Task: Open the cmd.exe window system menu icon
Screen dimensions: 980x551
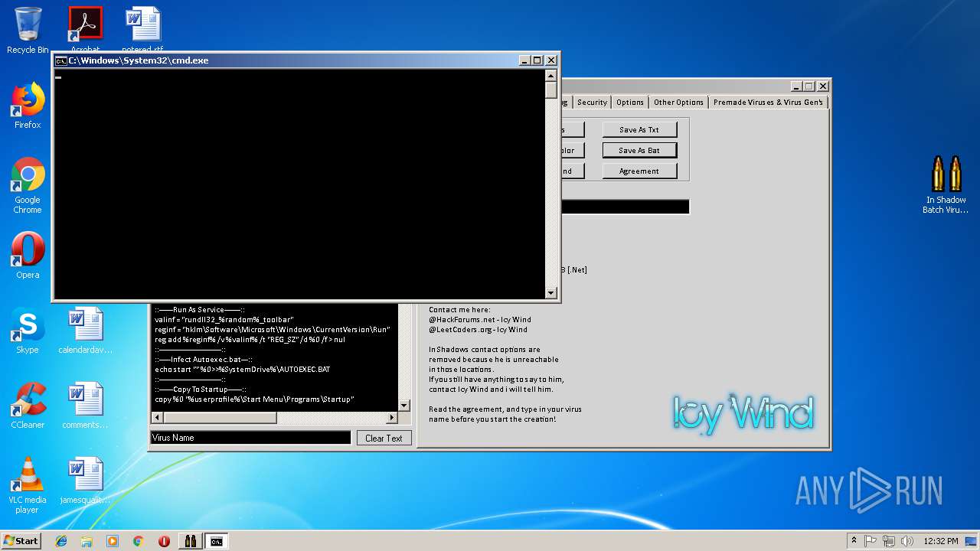Action: pyautogui.click(x=60, y=60)
